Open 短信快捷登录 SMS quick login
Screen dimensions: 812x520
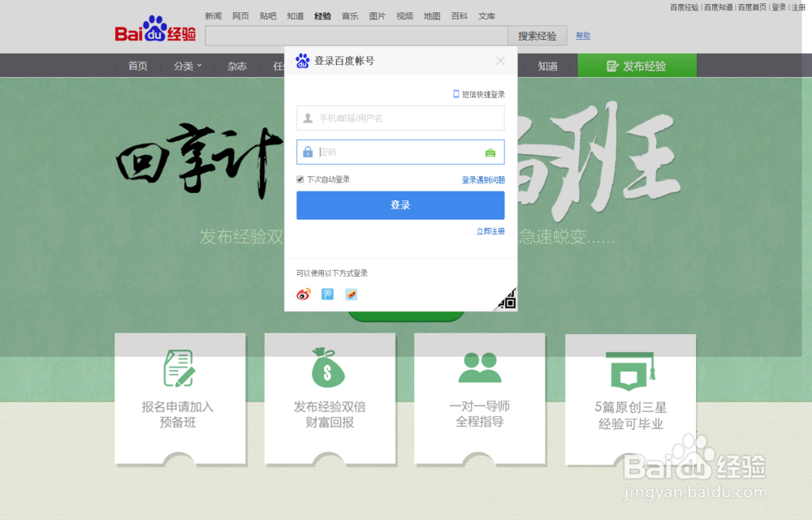coord(479,94)
